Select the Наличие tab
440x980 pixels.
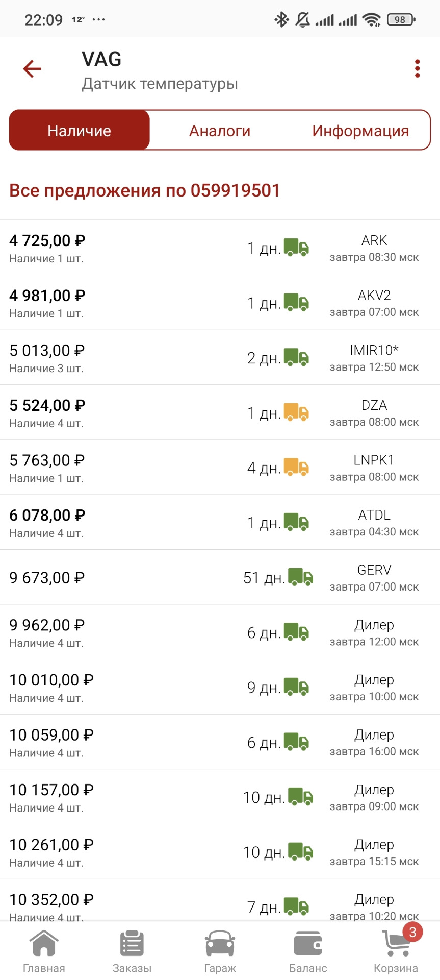[80, 131]
